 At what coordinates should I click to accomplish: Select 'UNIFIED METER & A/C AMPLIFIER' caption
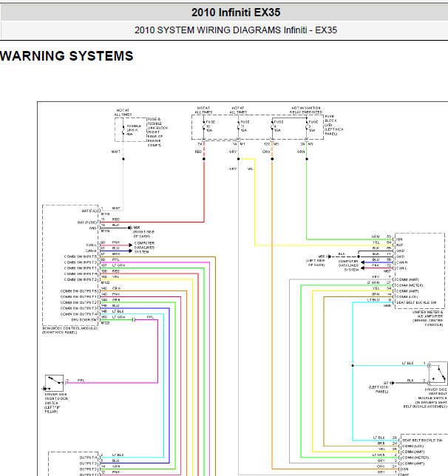click(427, 314)
